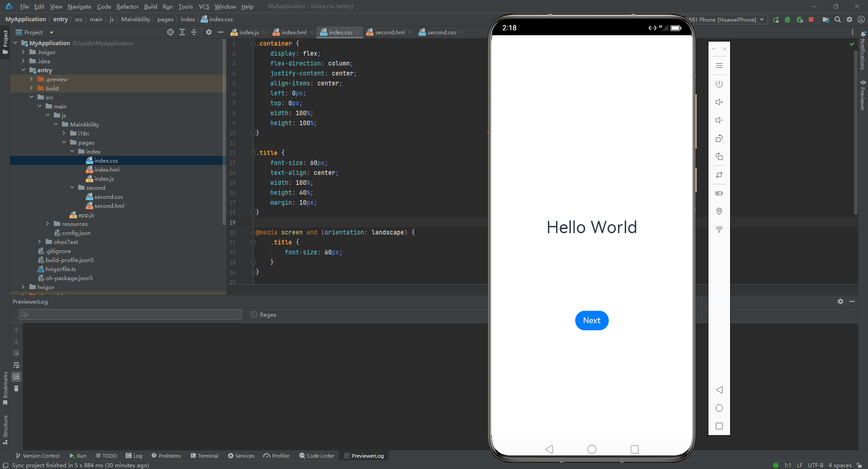The width and height of the screenshot is (868, 469).
Task: Click the search magnifier in top toolbar
Action: [x=838, y=19]
